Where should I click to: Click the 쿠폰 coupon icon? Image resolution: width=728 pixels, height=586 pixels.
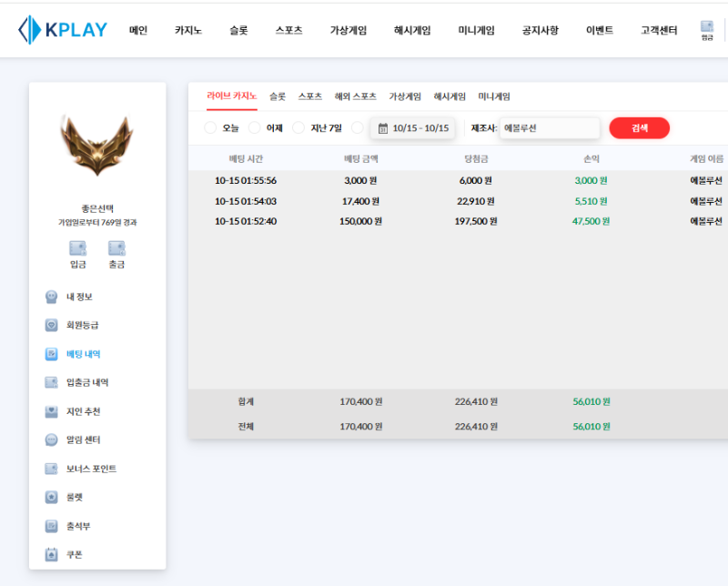point(52,554)
